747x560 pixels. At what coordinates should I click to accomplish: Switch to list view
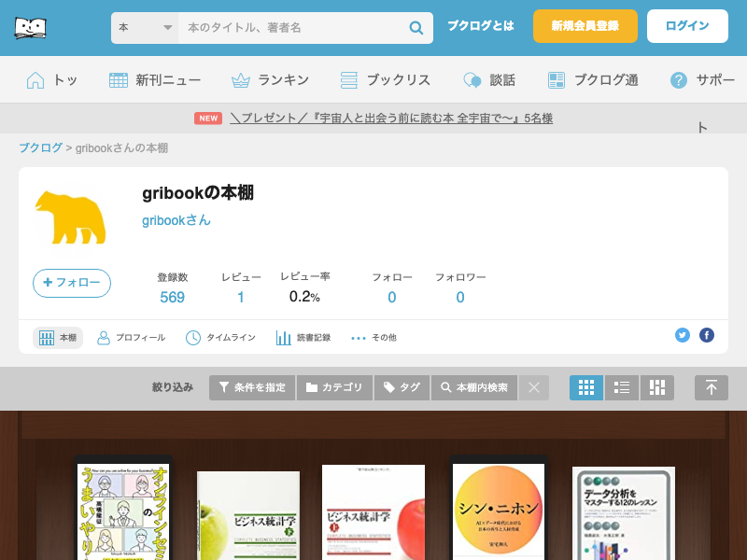[622, 387]
